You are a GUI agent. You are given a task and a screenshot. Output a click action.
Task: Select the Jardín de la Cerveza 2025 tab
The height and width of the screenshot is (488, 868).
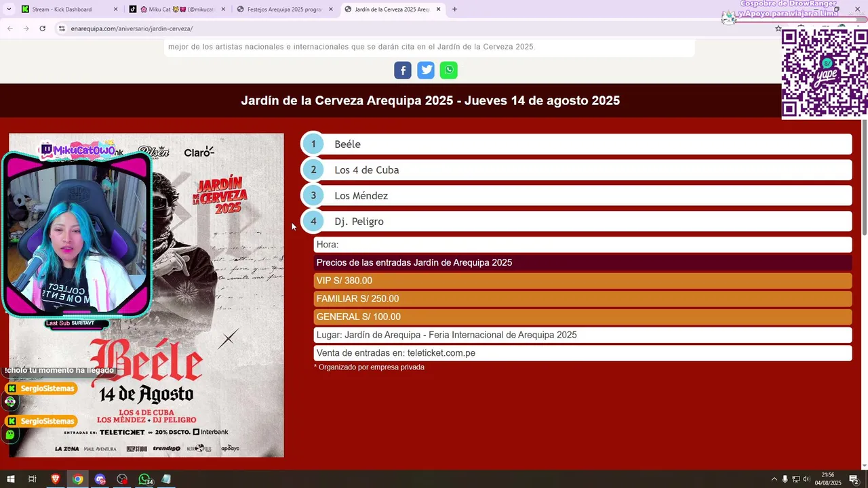[392, 9]
